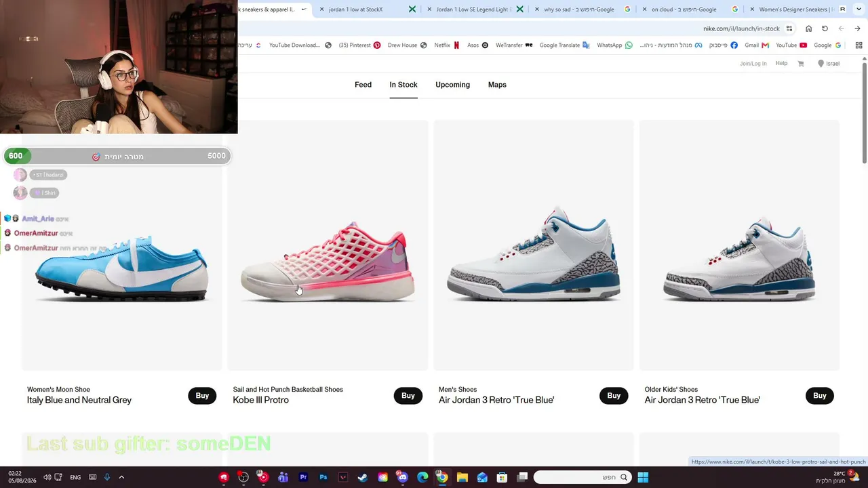Viewport: 868px width, 488px height.
Task: Open Discord from the taskbar
Action: pyautogui.click(x=403, y=477)
